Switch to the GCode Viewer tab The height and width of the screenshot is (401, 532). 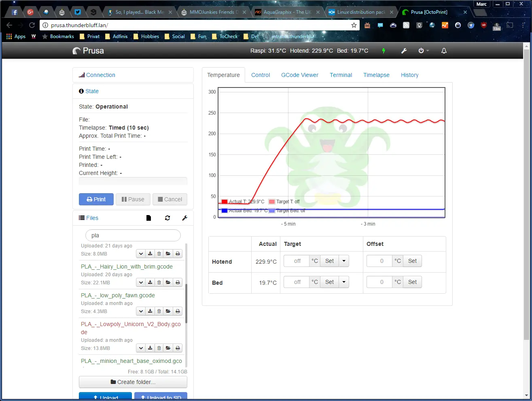pyautogui.click(x=299, y=75)
